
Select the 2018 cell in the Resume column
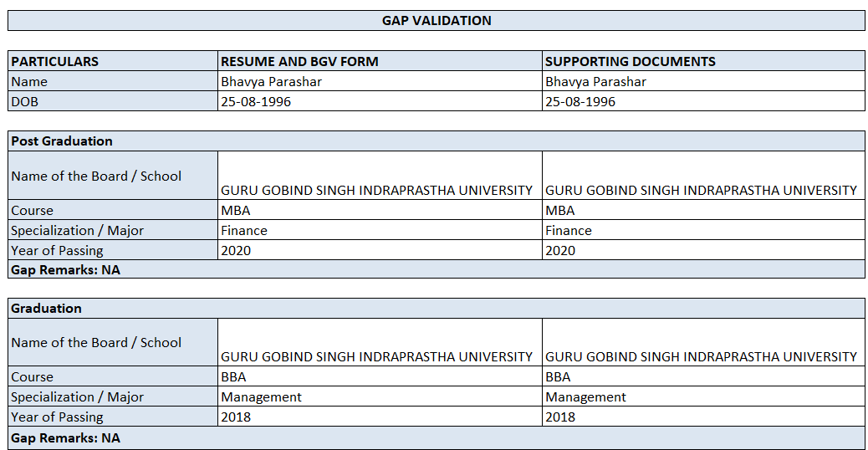(380, 417)
